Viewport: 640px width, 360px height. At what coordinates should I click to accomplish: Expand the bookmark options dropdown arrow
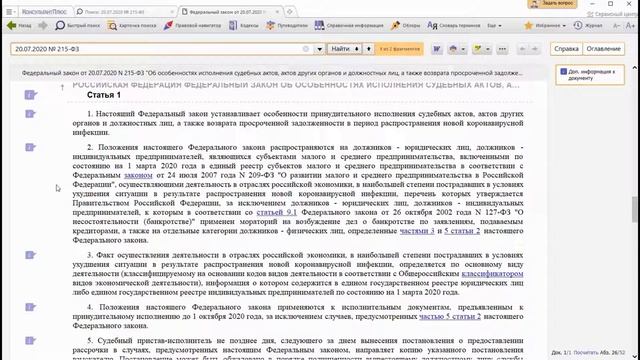tap(488, 49)
